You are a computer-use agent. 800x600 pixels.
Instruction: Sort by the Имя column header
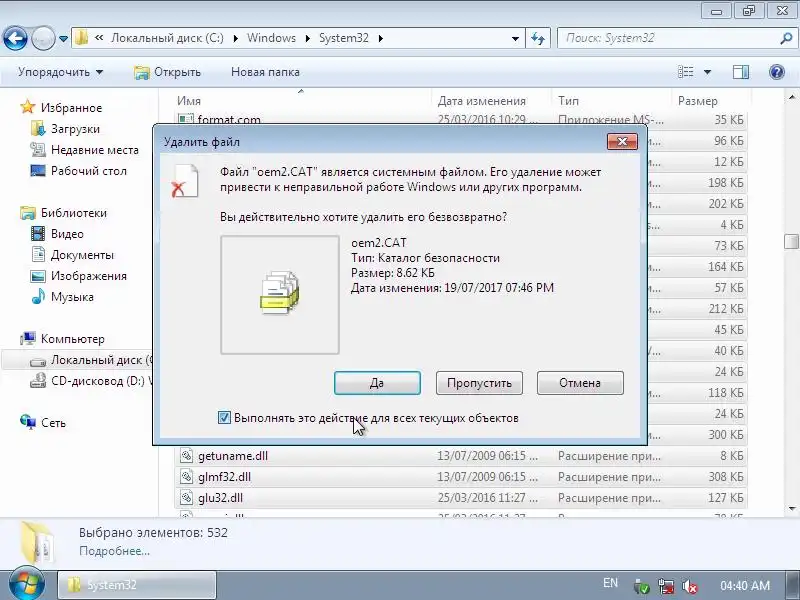[x=189, y=101]
